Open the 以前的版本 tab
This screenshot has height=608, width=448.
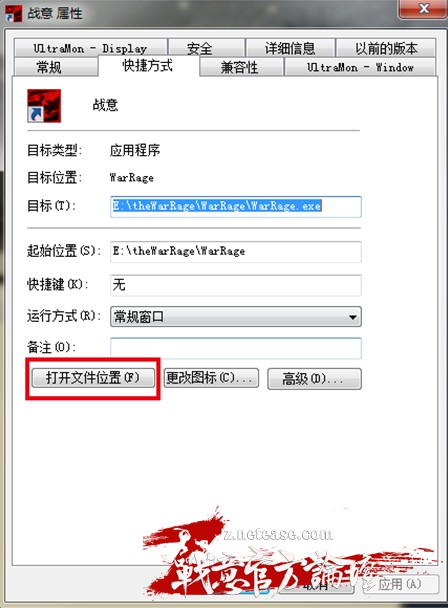(386, 48)
